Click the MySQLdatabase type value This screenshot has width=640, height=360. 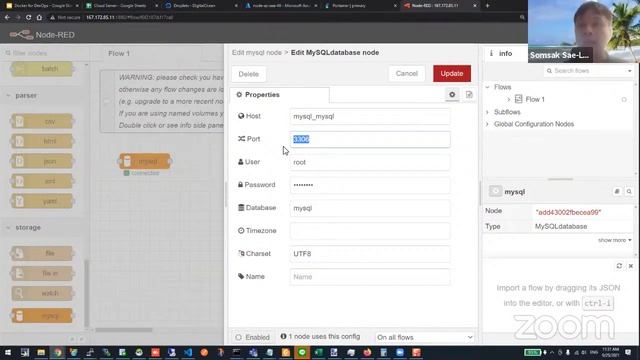(x=561, y=227)
